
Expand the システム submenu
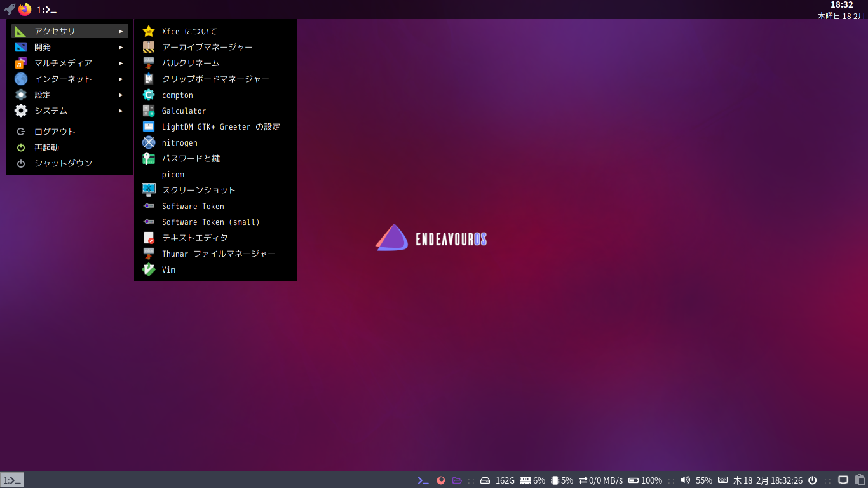pyautogui.click(x=70, y=111)
